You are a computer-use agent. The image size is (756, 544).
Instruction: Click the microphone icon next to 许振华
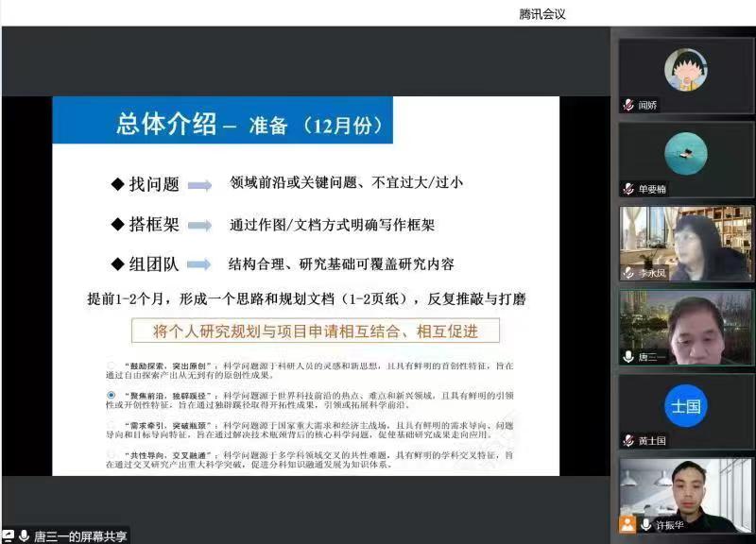646,524
